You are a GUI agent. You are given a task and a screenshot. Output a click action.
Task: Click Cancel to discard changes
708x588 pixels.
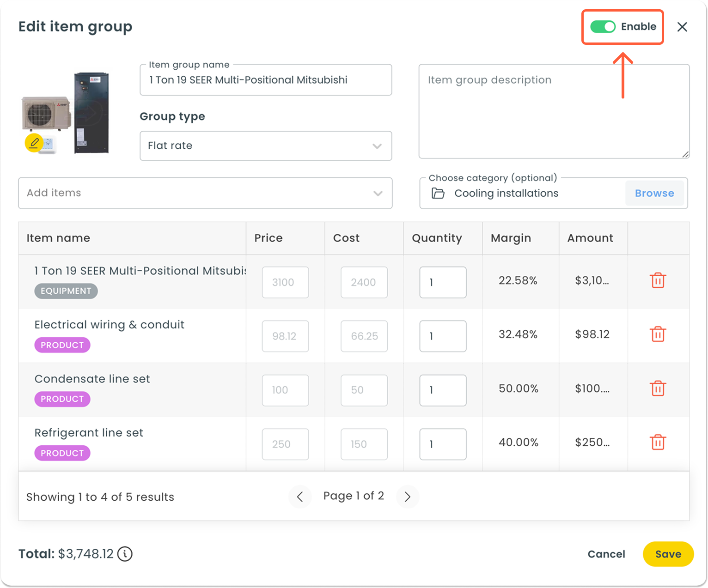pyautogui.click(x=606, y=554)
